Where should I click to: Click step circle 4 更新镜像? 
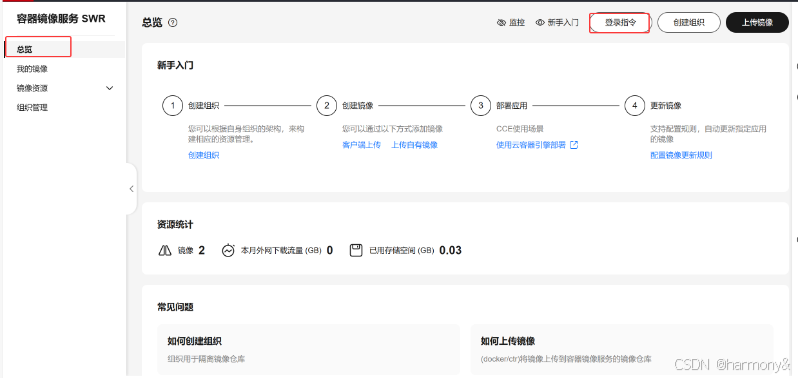point(634,106)
